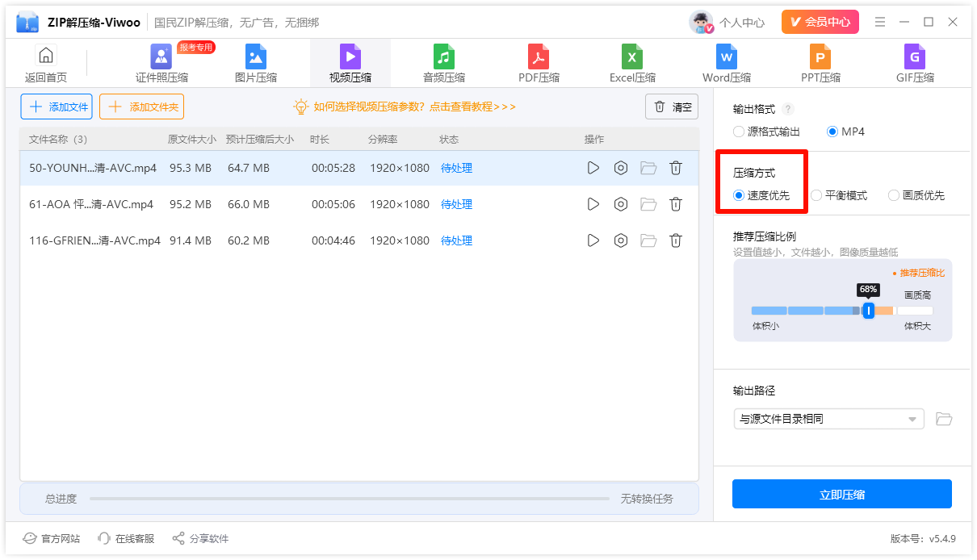Image resolution: width=977 pixels, height=560 pixels.
Task: Open the hamburger menu in title bar
Action: click(x=880, y=22)
